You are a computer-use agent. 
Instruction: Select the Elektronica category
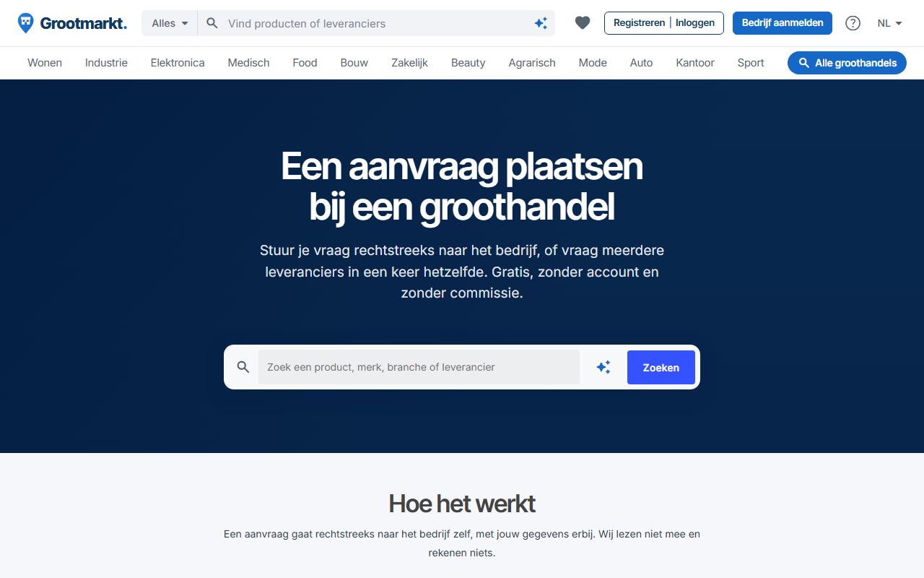[178, 63]
